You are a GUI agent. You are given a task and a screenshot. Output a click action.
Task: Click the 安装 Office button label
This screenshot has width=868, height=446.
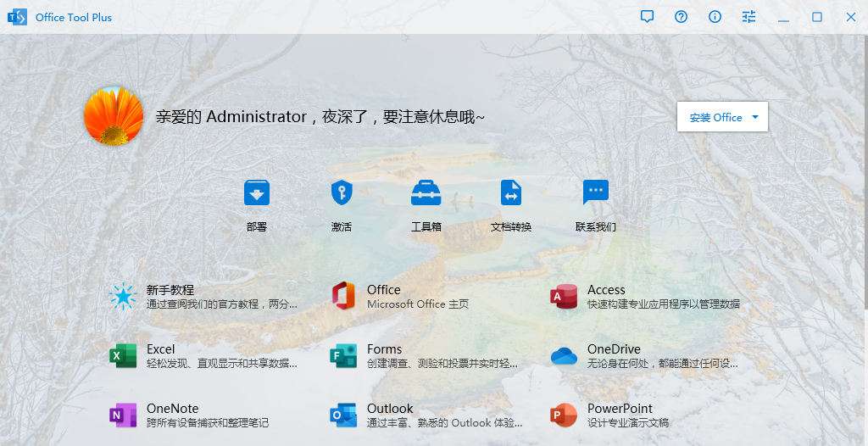point(715,118)
